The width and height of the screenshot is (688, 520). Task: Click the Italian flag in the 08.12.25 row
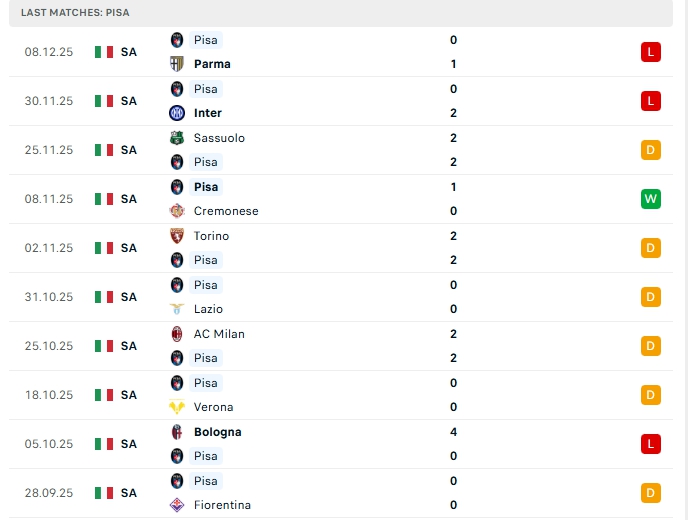click(x=104, y=52)
